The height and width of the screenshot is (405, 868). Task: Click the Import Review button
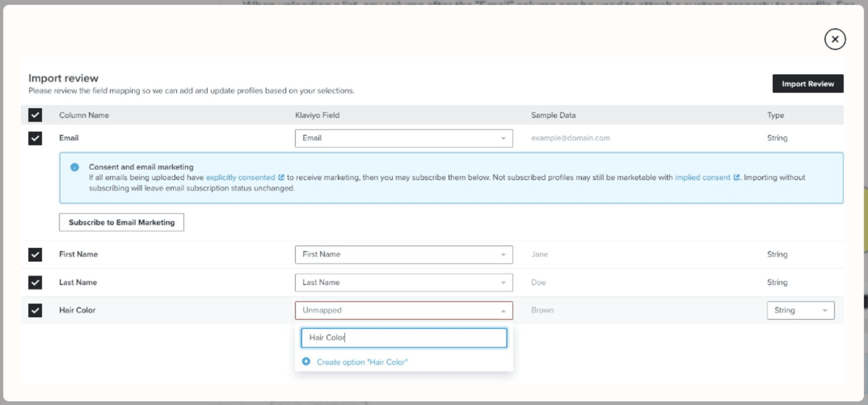pyautogui.click(x=808, y=84)
